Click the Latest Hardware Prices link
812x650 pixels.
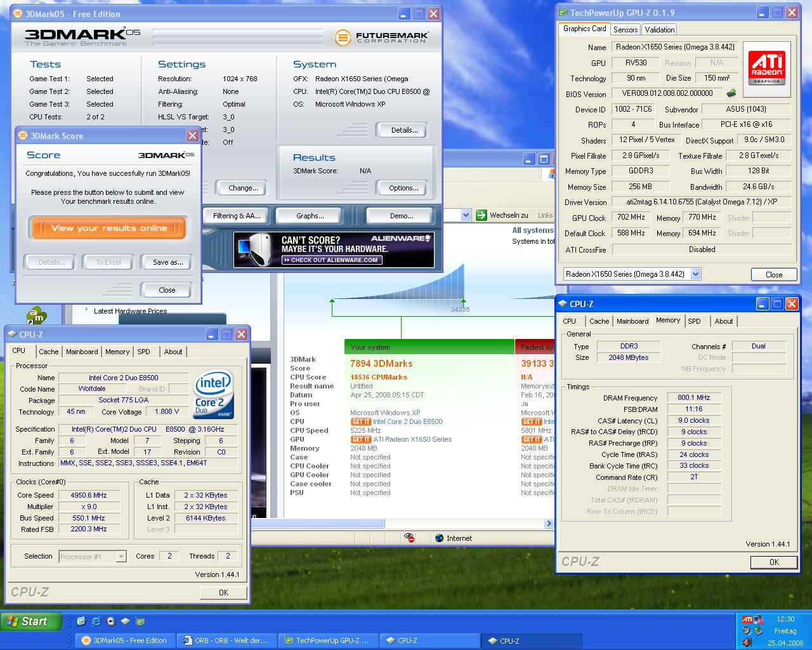point(130,311)
